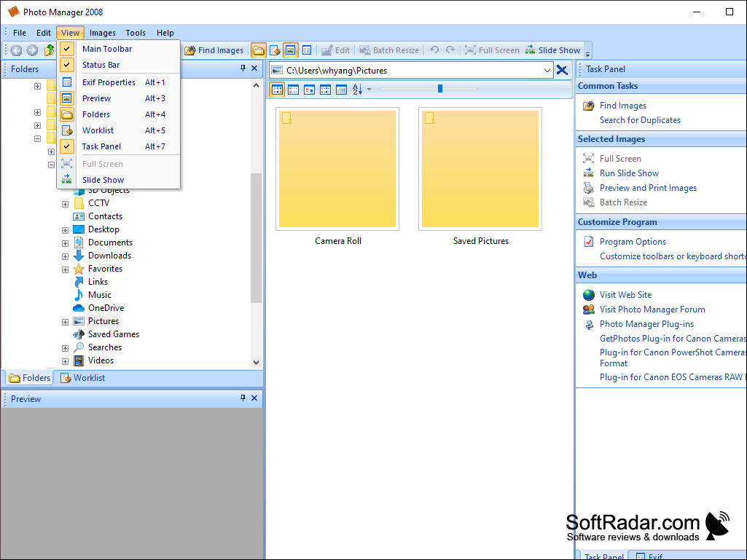
Task: Choose Worklist from the View menu
Action: click(x=118, y=130)
